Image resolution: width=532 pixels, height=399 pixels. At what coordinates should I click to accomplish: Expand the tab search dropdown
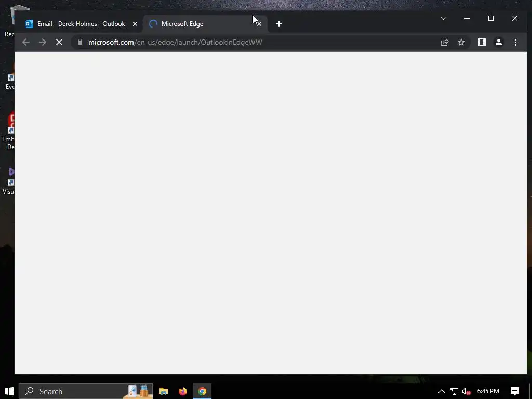443,18
